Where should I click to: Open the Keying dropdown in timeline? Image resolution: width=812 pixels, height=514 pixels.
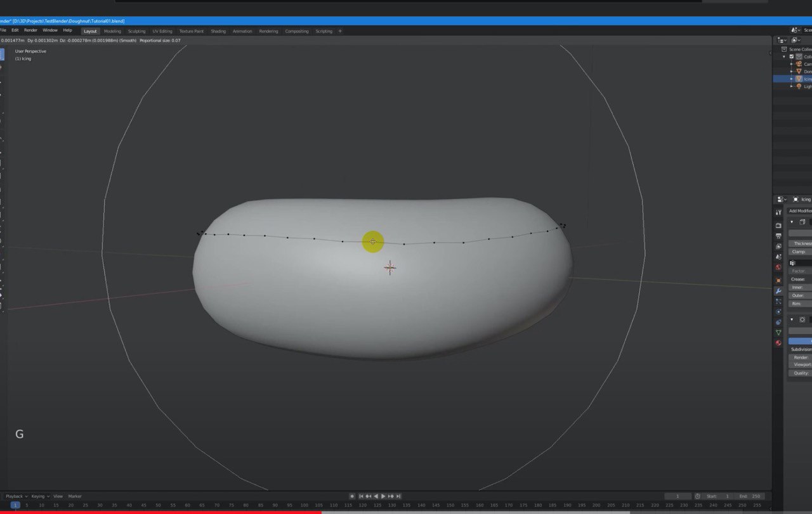tap(40, 496)
